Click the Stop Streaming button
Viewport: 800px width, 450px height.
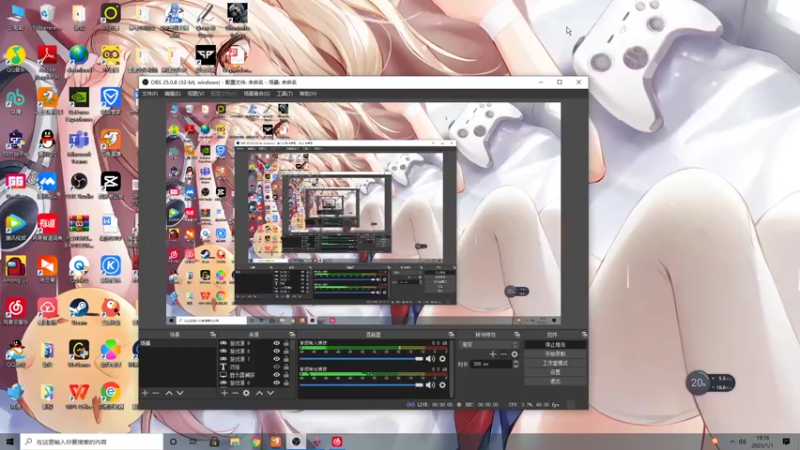[x=555, y=345]
